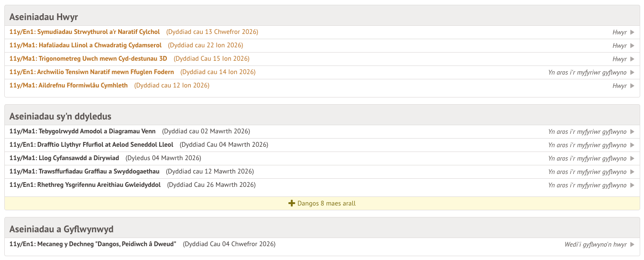644x260 pixels.
Task: Open Mecaneg y Dechneg completed assignment
Action: coord(93,244)
